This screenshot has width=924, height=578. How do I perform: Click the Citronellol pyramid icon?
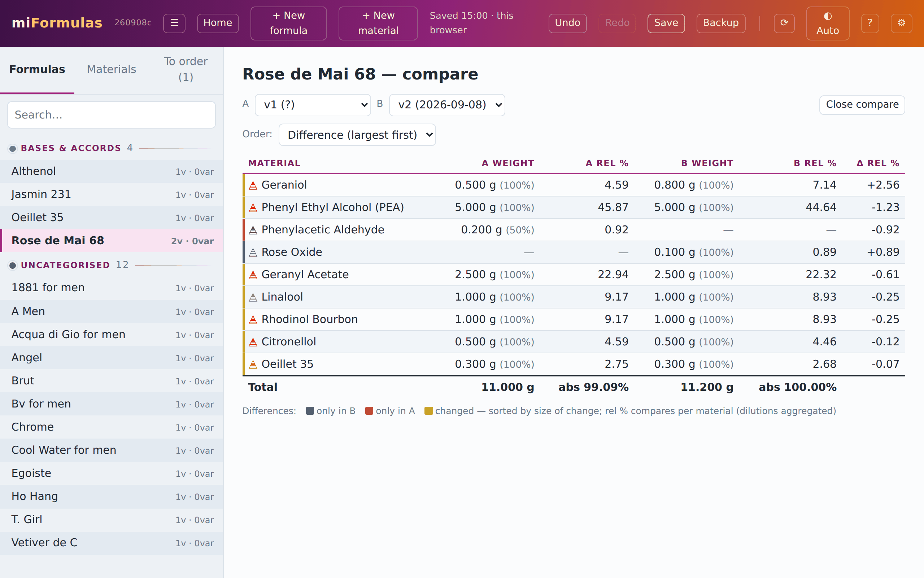(x=253, y=342)
